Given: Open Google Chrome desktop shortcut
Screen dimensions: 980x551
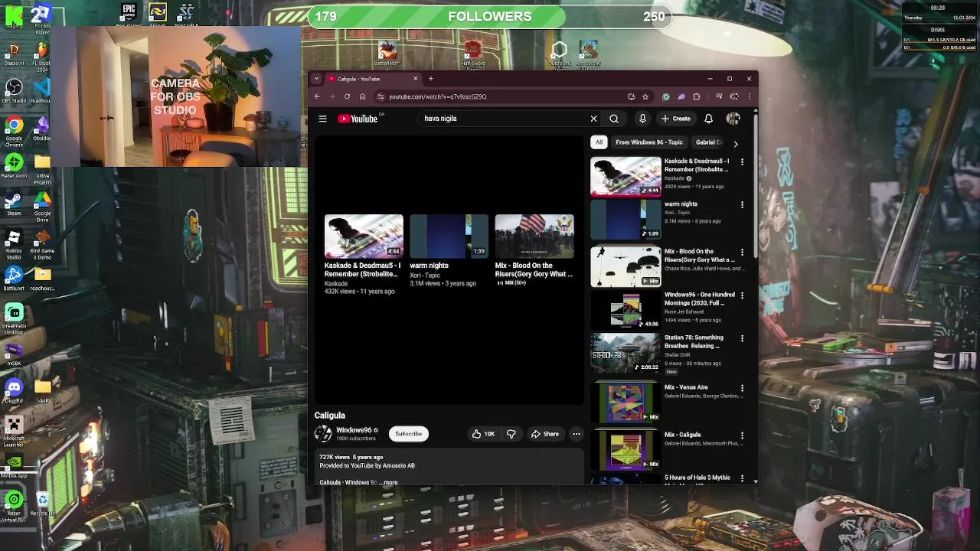Looking at the screenshot, I should point(14,130).
